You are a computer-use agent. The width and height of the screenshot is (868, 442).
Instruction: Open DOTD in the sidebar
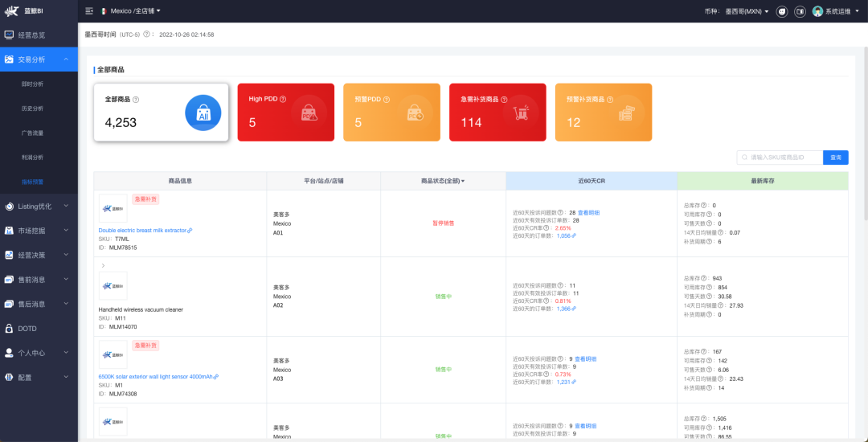(39, 329)
